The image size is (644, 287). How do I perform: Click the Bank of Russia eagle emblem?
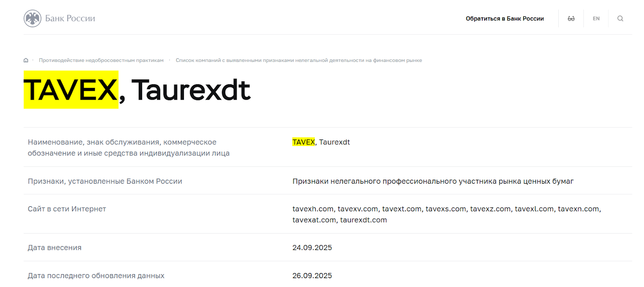tap(32, 18)
